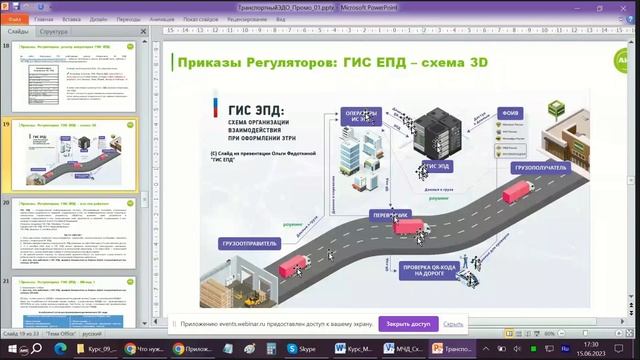This screenshot has width=640, height=360.
Task: Open the PowerPoint Help question mark icon
Action: [631, 19]
